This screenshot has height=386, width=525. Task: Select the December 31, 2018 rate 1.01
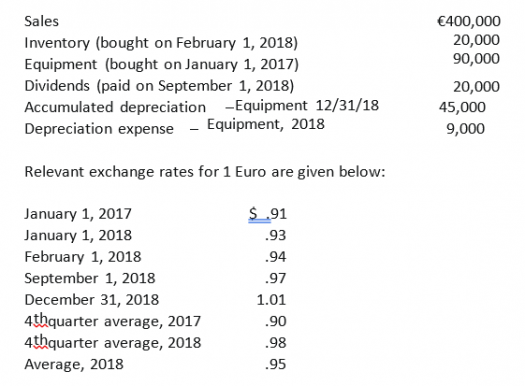click(271, 300)
